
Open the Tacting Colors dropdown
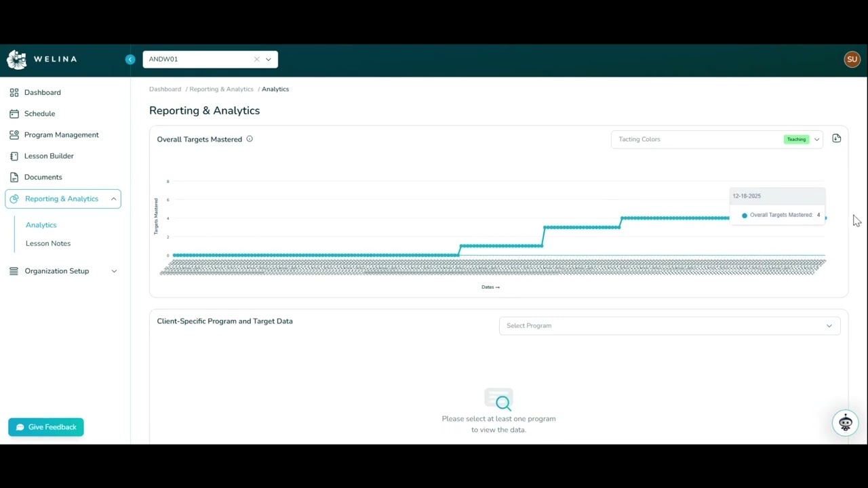pos(717,140)
